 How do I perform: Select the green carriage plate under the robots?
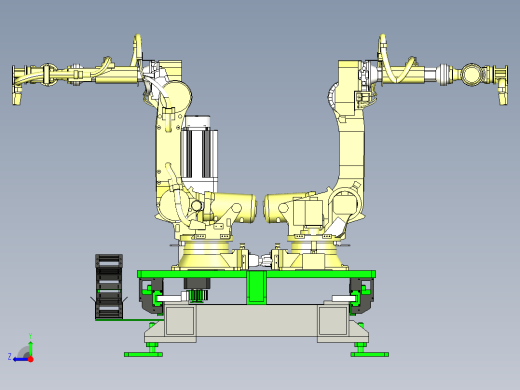[x=257, y=274]
